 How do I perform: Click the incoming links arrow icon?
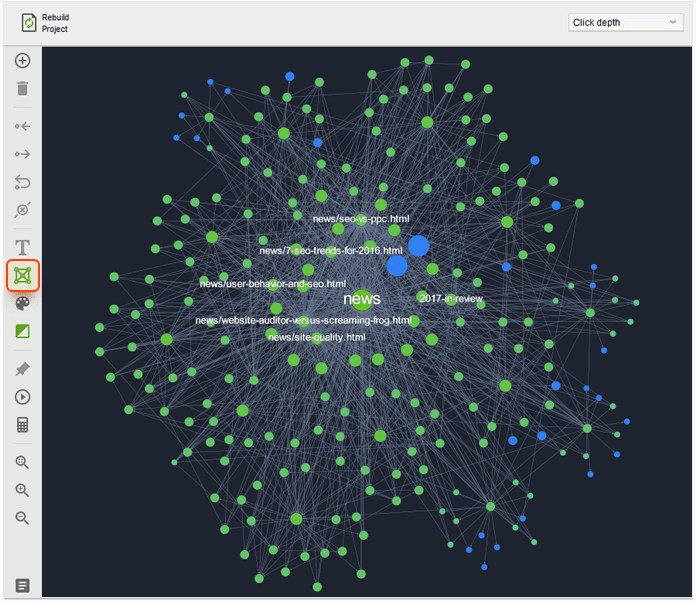pyautogui.click(x=22, y=127)
